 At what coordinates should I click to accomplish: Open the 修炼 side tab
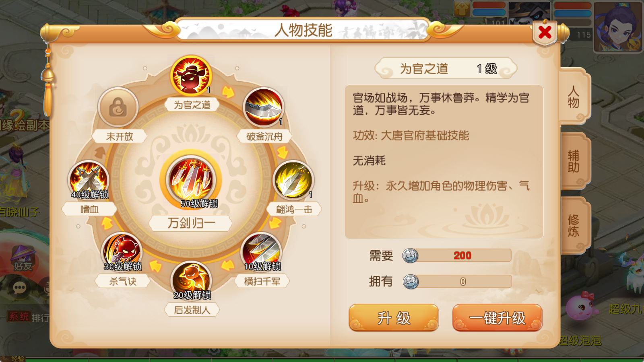tap(574, 226)
